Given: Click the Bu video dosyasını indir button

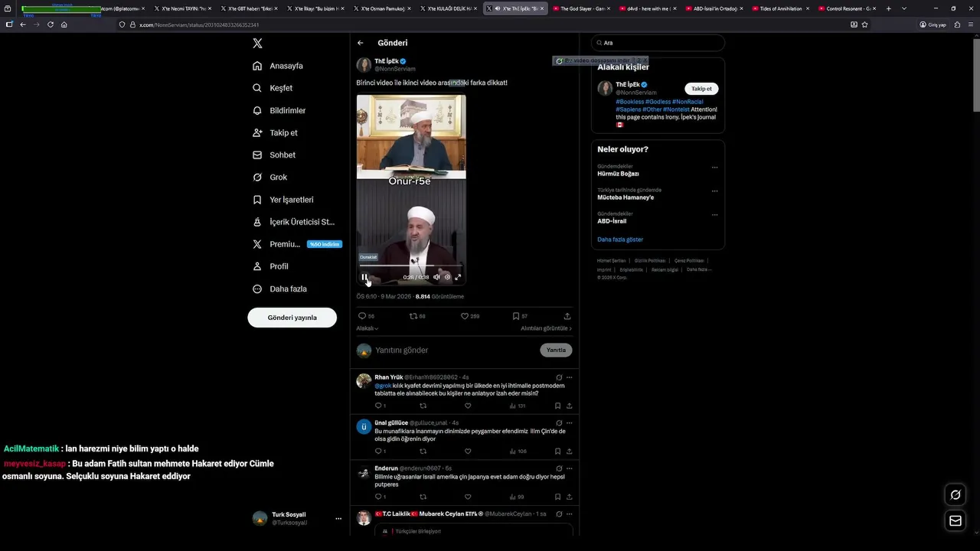Looking at the screenshot, I should 601,60.
